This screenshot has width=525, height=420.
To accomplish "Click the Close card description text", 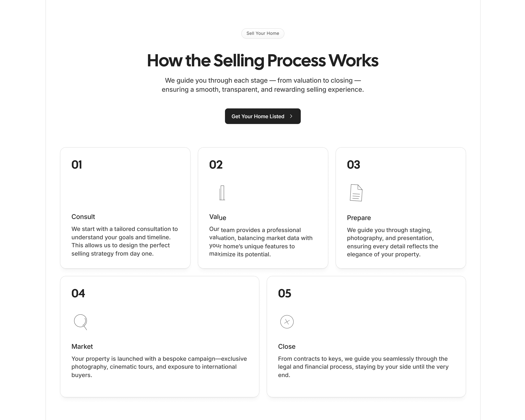I will tap(363, 367).
